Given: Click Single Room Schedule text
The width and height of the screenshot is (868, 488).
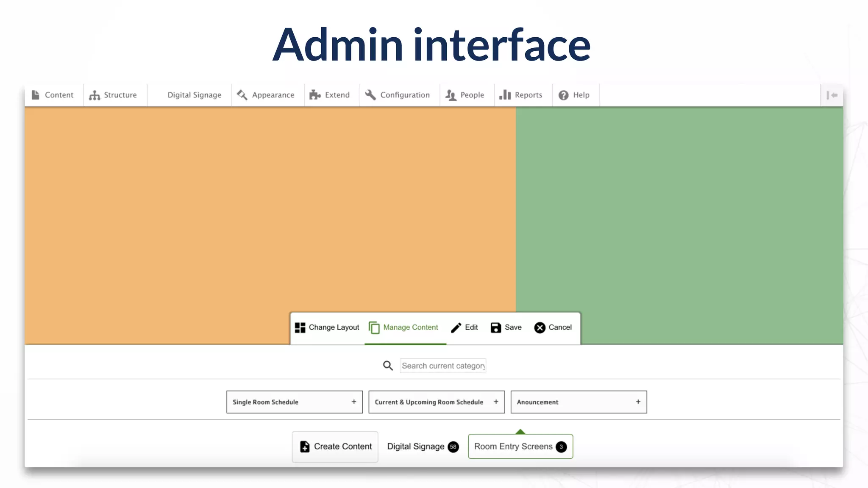Looking at the screenshot, I should point(265,402).
